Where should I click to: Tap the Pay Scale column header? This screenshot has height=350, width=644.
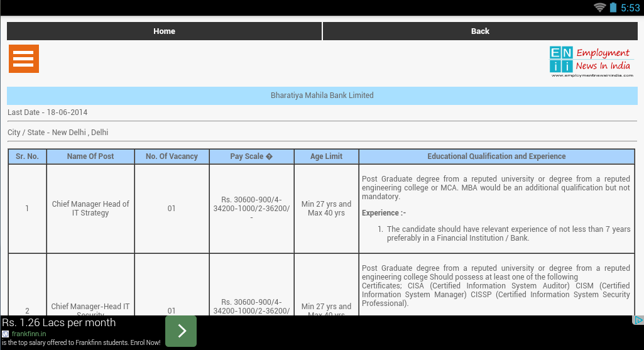pyautogui.click(x=251, y=156)
